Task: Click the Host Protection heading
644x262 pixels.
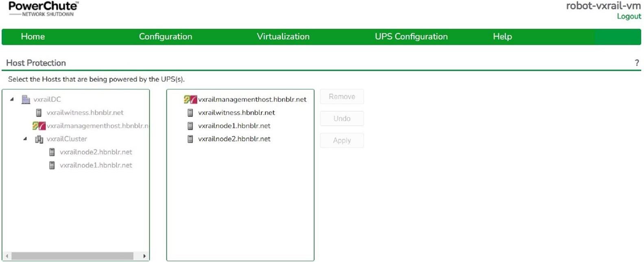Action: click(36, 63)
